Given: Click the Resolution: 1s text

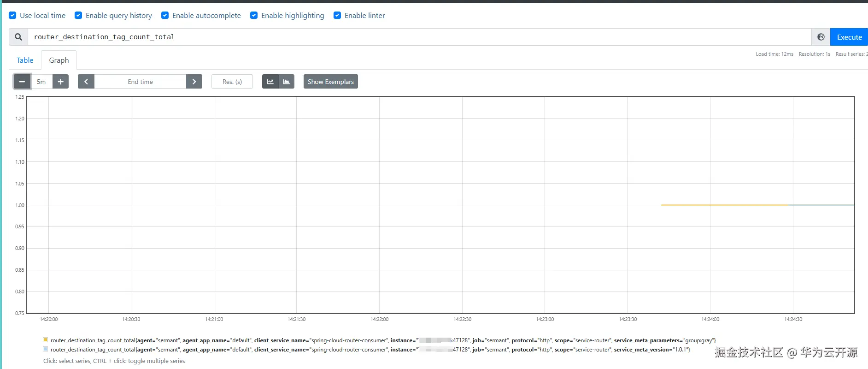Looking at the screenshot, I should pyautogui.click(x=814, y=54).
